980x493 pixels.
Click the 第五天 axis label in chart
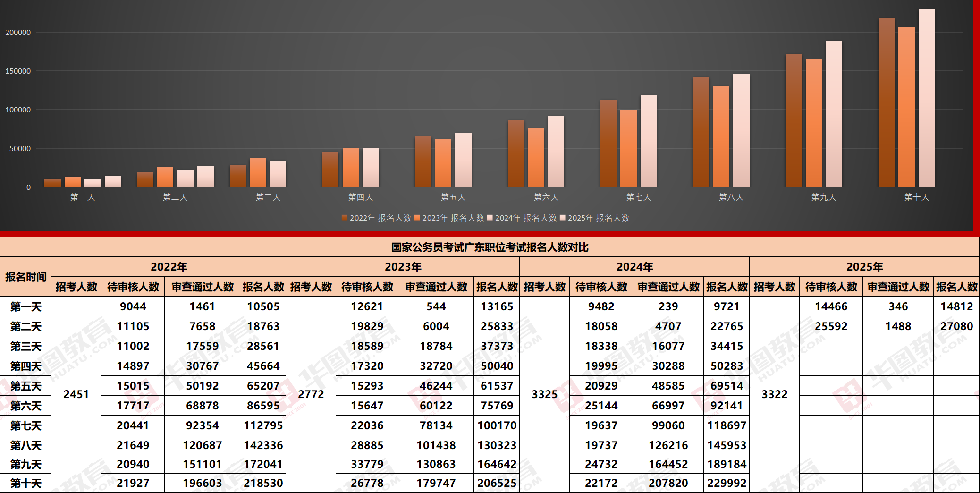(x=453, y=197)
